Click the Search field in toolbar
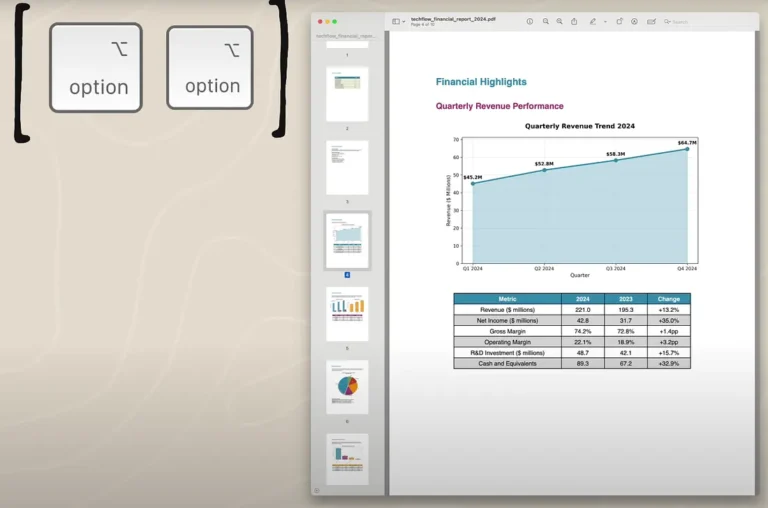This screenshot has height=508, width=768. point(707,22)
